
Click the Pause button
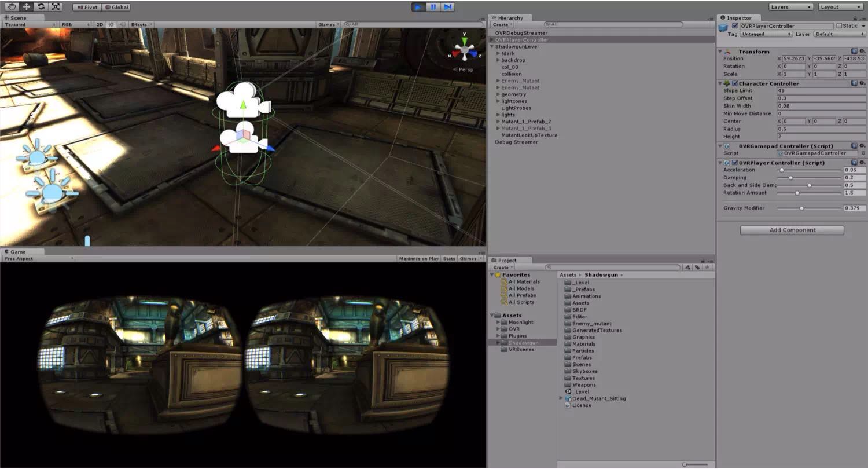(433, 7)
